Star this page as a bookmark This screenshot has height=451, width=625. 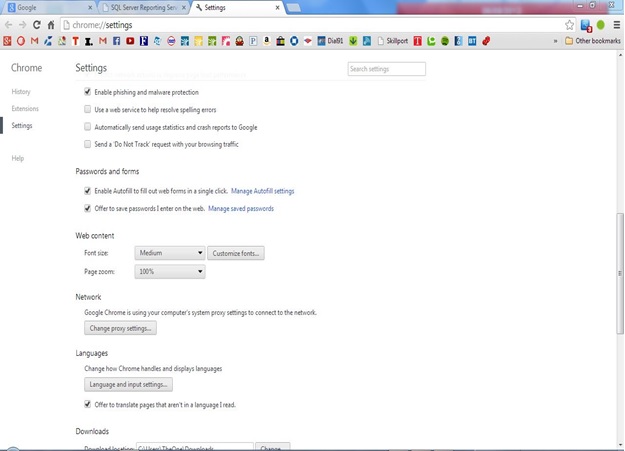[570, 24]
